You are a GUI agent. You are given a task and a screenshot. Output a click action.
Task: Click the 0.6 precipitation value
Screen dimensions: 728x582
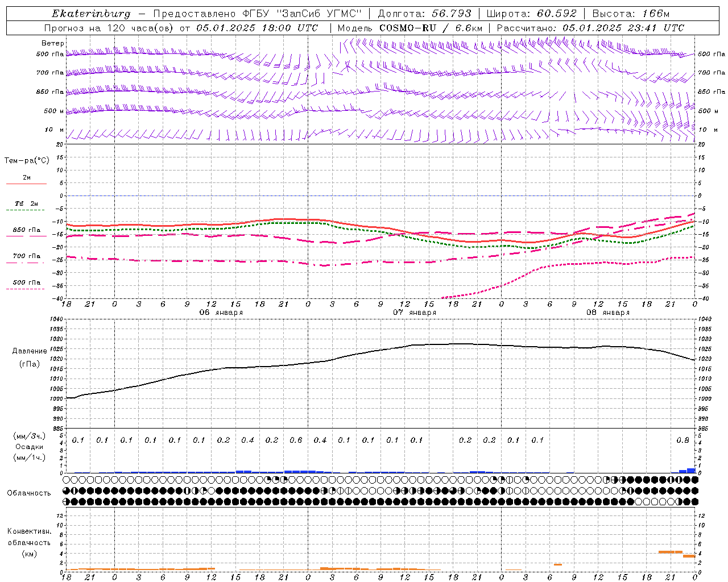click(x=296, y=440)
